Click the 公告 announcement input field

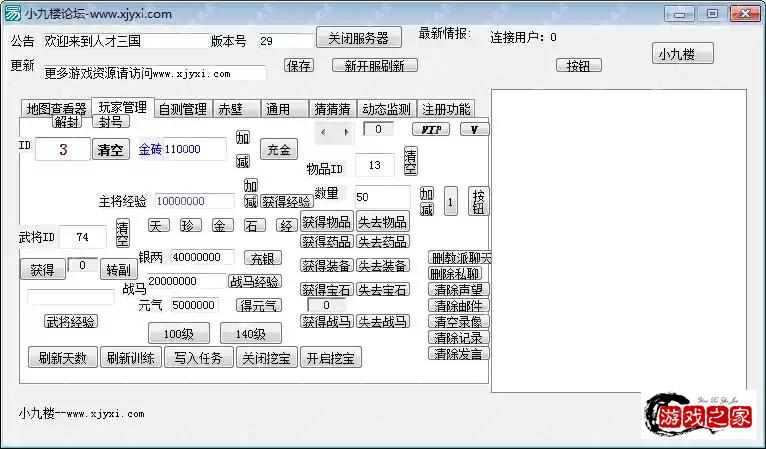point(126,41)
